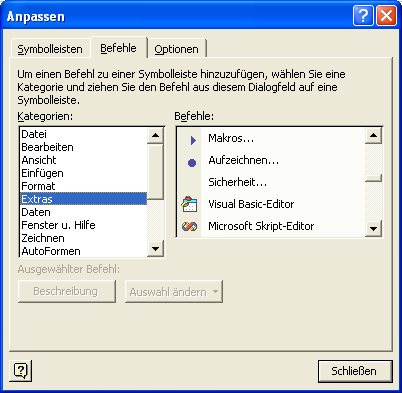Select the Befehle tab

pos(119,48)
